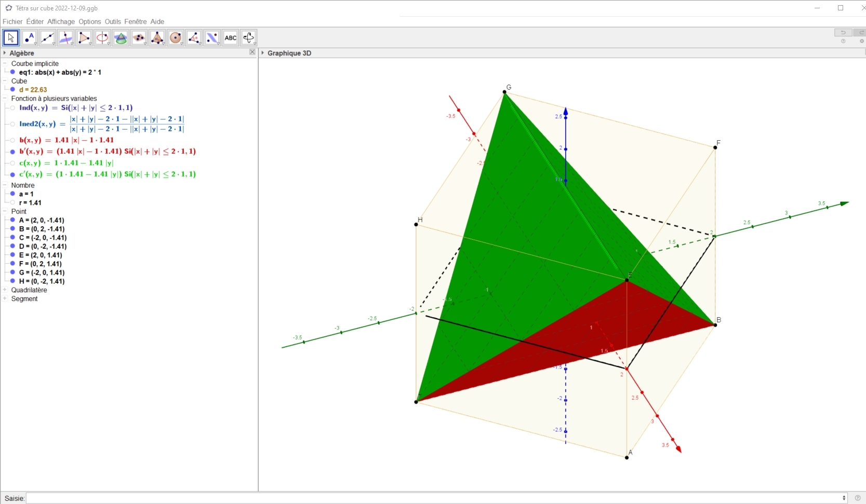This screenshot has width=866, height=504.
Task: Show the number r = 1.41
Action: click(x=13, y=203)
